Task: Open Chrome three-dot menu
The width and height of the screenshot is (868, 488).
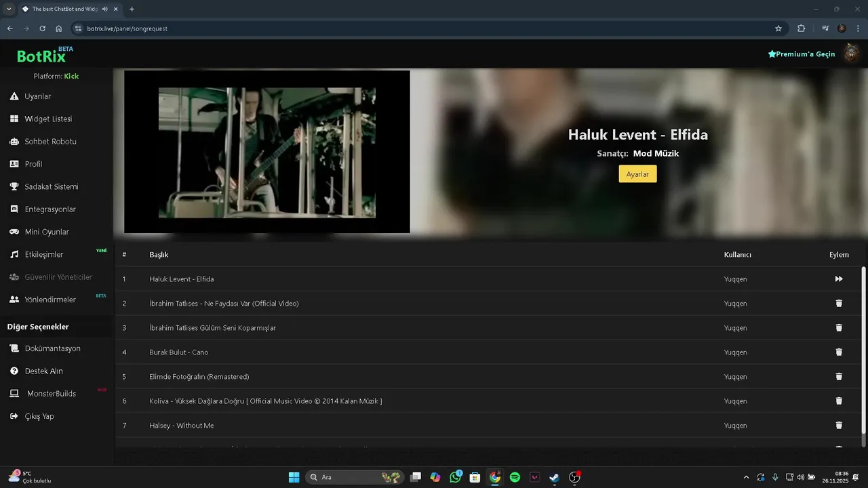Action: point(858,28)
